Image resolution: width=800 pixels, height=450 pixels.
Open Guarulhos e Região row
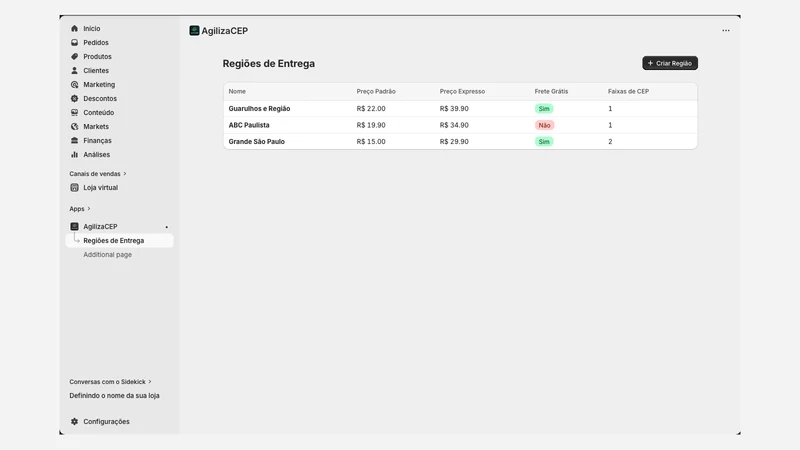click(460, 109)
